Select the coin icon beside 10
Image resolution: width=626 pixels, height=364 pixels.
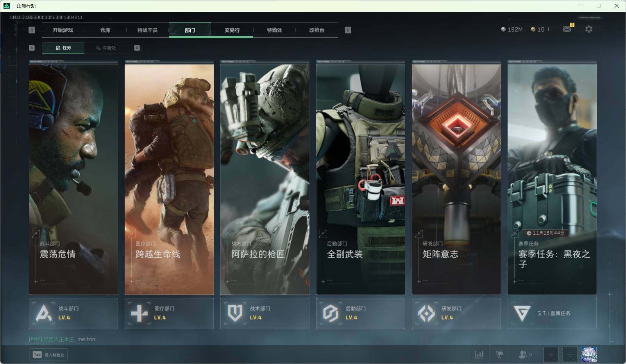(533, 29)
